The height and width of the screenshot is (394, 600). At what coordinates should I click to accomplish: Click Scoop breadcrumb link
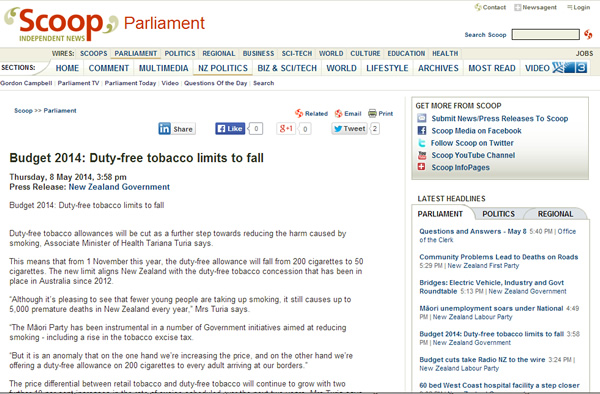click(x=23, y=111)
